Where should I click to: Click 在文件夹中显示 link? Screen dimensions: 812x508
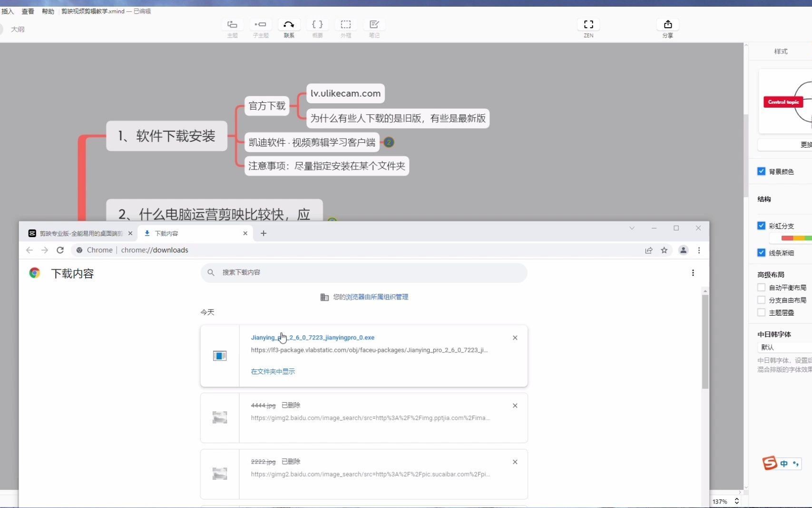coord(273,371)
